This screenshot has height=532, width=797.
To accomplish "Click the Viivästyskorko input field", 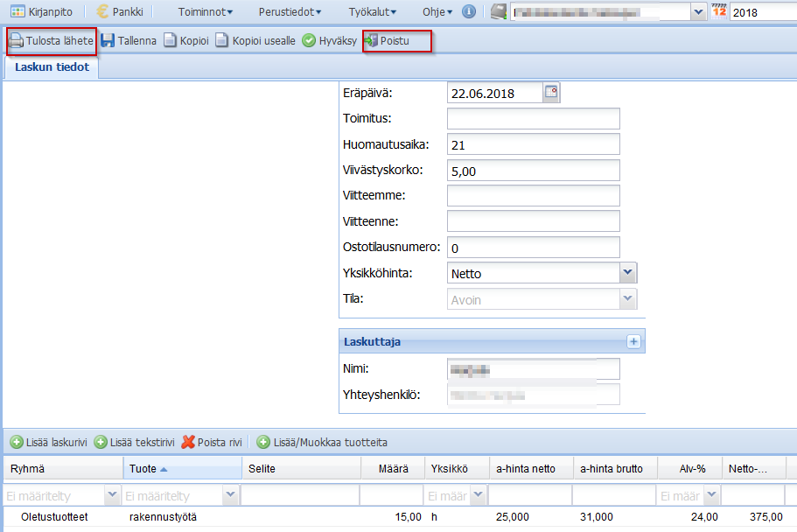I will (x=533, y=171).
